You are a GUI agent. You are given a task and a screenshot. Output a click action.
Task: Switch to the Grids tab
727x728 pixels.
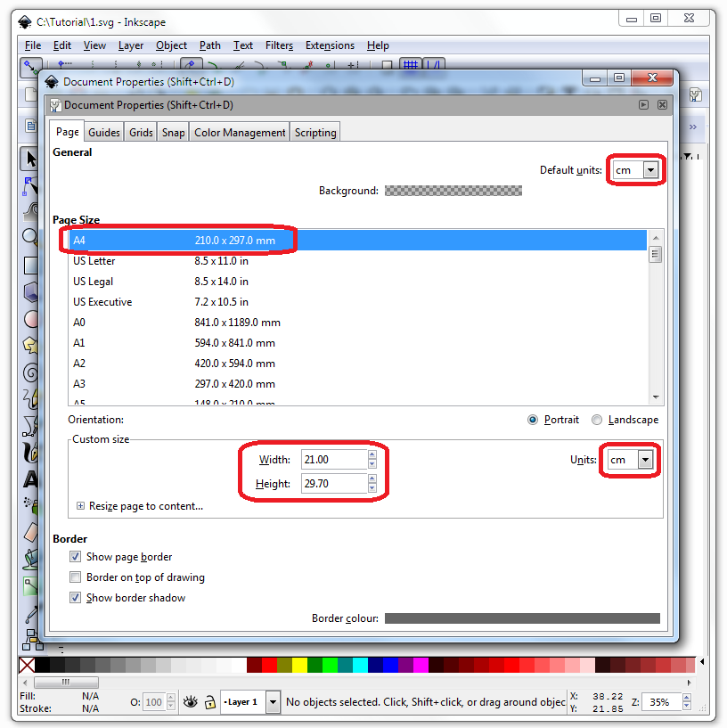click(x=141, y=132)
